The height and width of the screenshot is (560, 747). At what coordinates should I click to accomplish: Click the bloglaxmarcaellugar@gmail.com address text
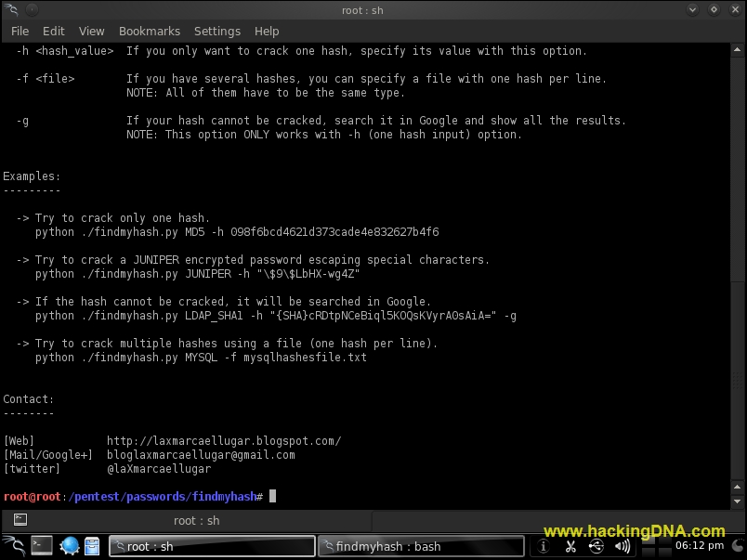coord(201,455)
